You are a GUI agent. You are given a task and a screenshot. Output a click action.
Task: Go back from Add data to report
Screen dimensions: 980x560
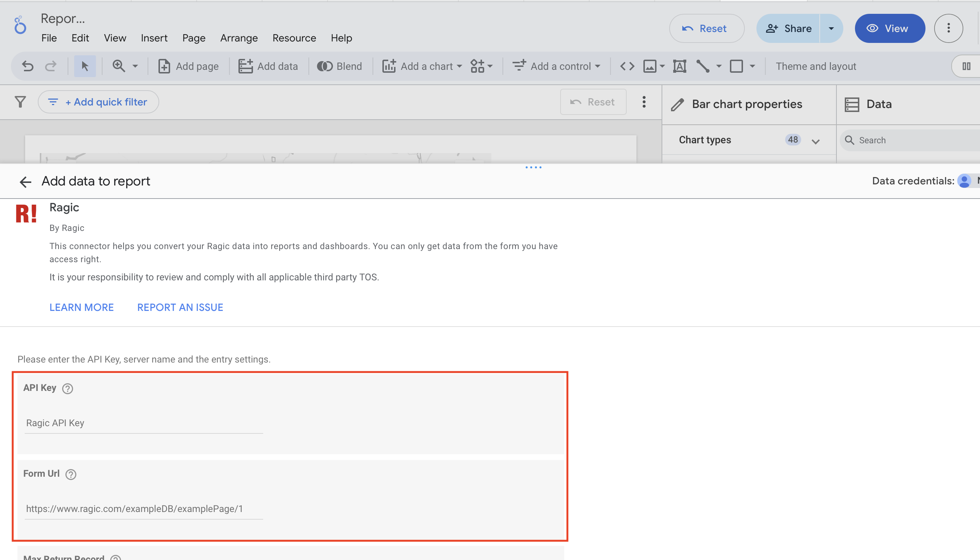click(25, 181)
